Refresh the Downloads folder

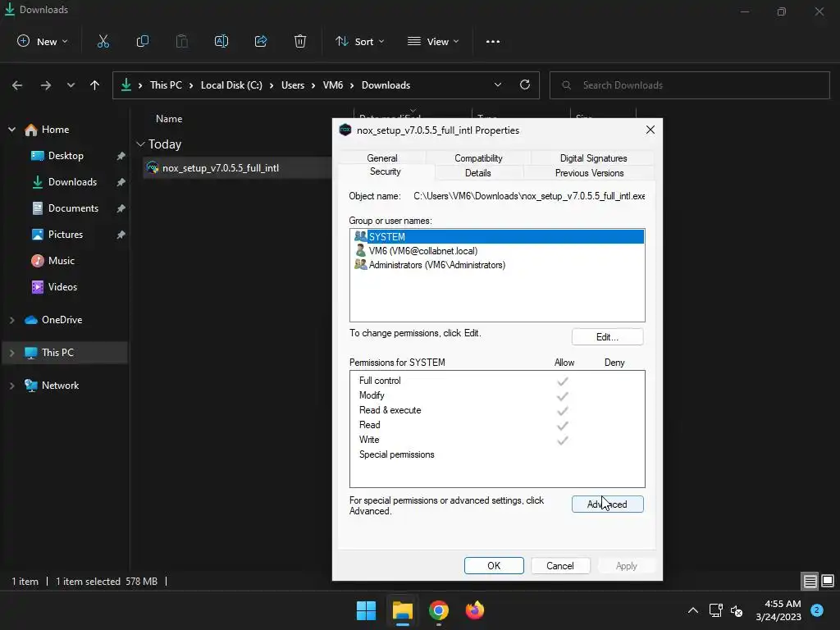click(525, 84)
